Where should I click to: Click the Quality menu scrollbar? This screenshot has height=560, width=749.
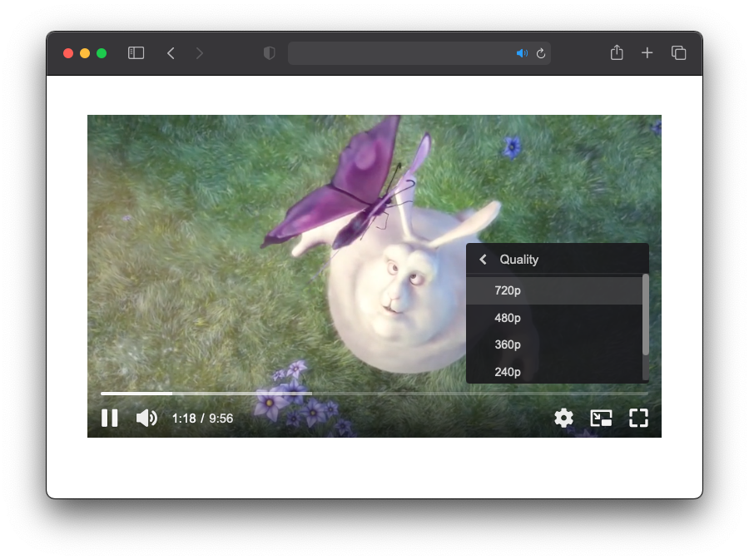tap(646, 315)
